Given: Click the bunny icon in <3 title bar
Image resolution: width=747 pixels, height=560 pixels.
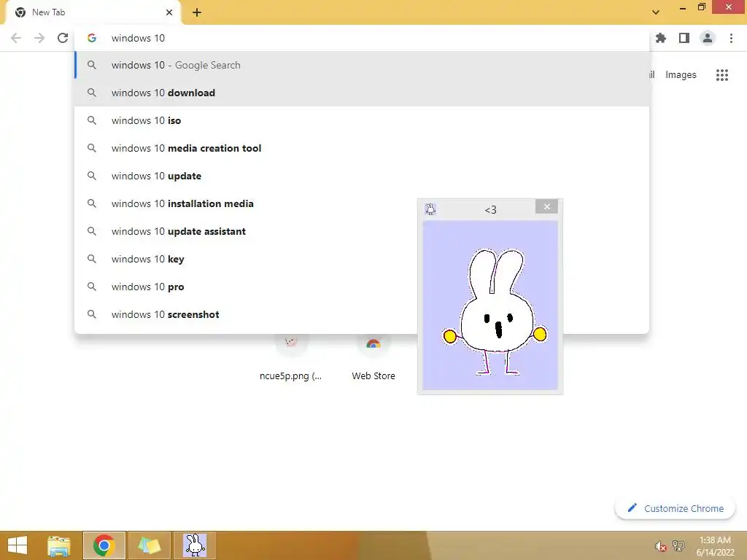Looking at the screenshot, I should [430, 209].
